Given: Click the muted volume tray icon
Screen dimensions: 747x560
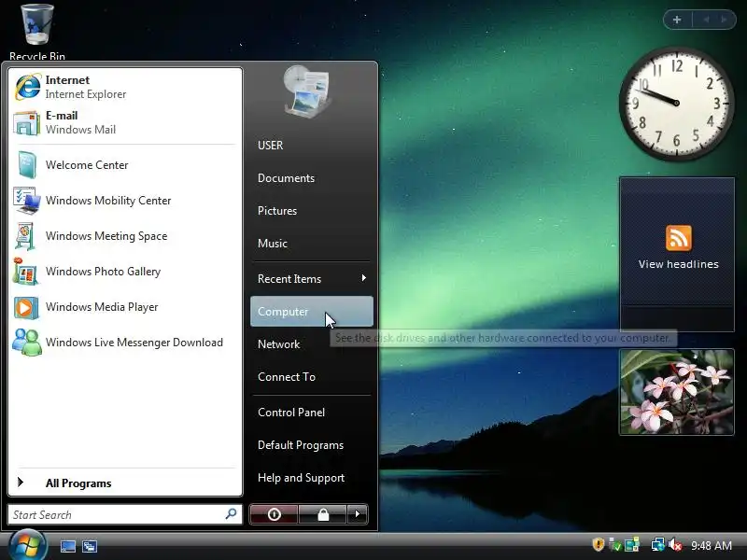Looking at the screenshot, I should (x=674, y=545).
